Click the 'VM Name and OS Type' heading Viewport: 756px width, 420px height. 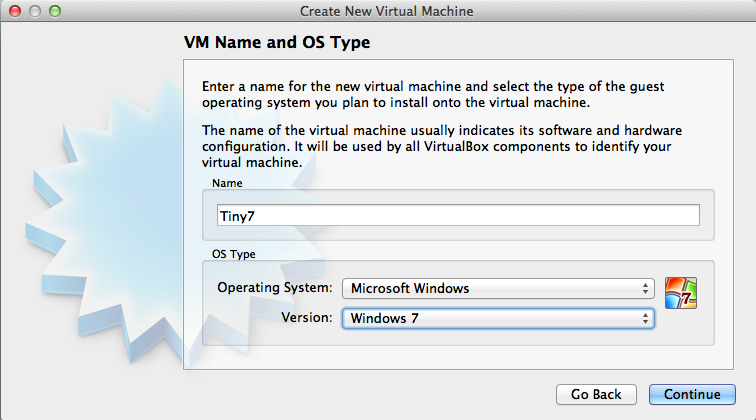(x=277, y=42)
